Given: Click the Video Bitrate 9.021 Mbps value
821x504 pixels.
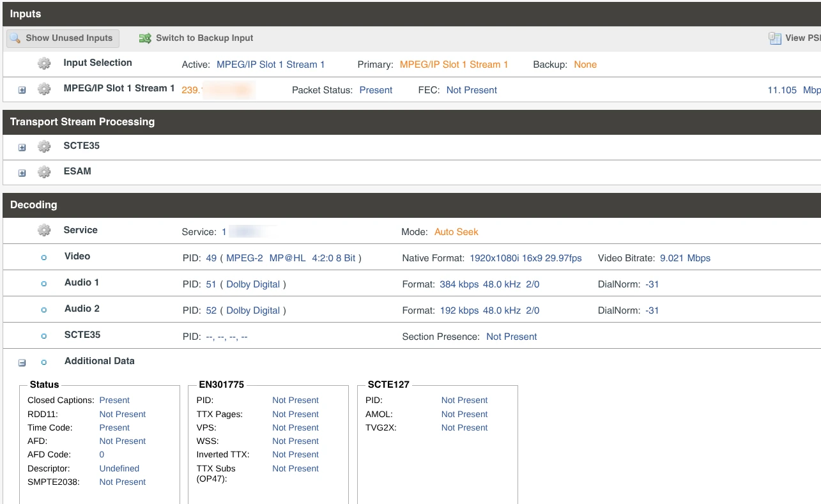Looking at the screenshot, I should (685, 258).
